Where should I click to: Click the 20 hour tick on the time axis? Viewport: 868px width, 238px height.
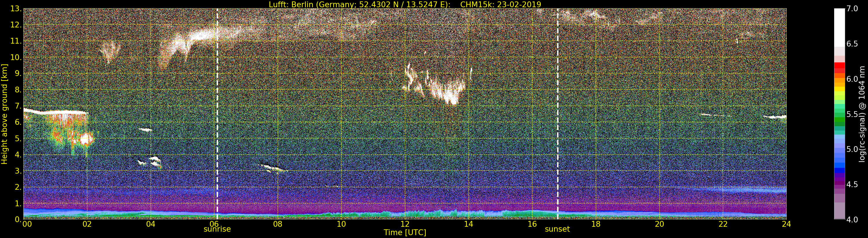[x=659, y=224]
